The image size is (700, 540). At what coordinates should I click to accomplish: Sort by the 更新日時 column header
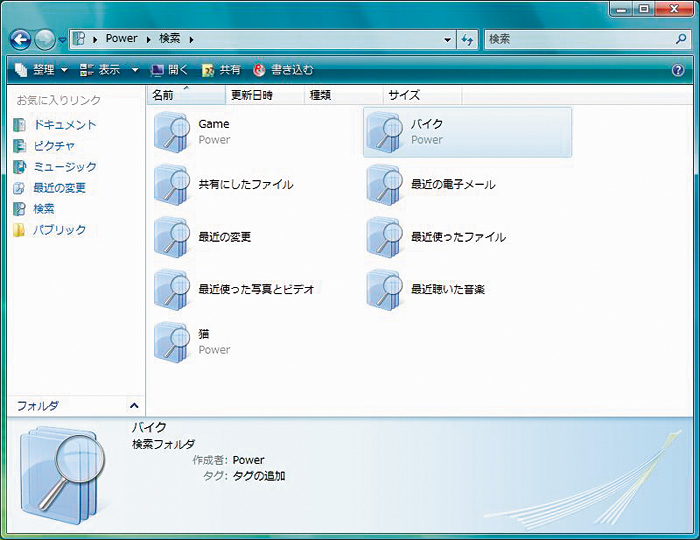click(x=252, y=95)
